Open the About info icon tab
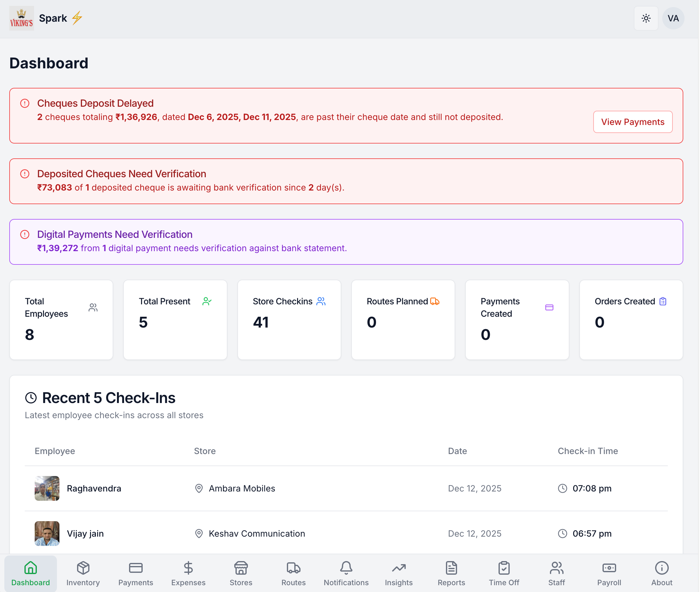700x592 pixels. tap(661, 573)
